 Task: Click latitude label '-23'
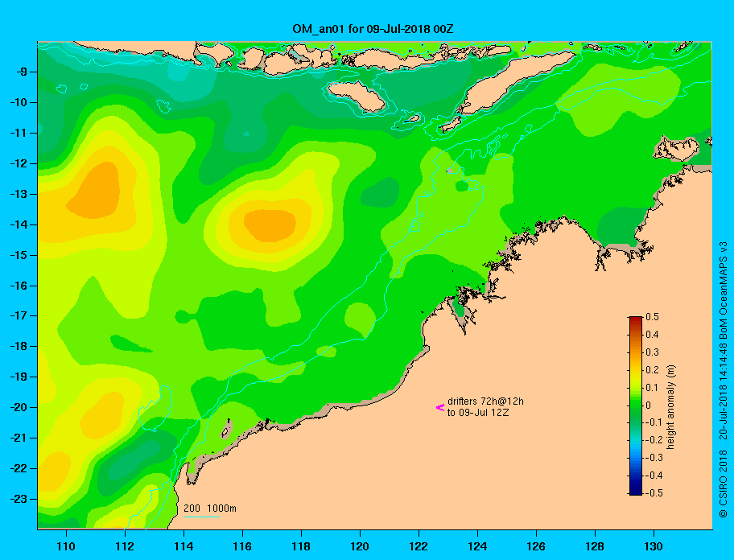click(19, 499)
